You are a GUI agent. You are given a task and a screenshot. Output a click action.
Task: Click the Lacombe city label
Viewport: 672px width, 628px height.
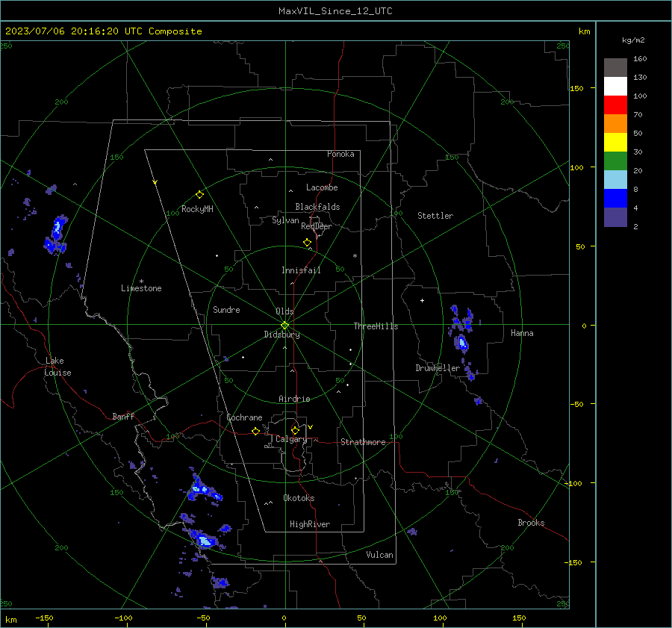click(322, 187)
